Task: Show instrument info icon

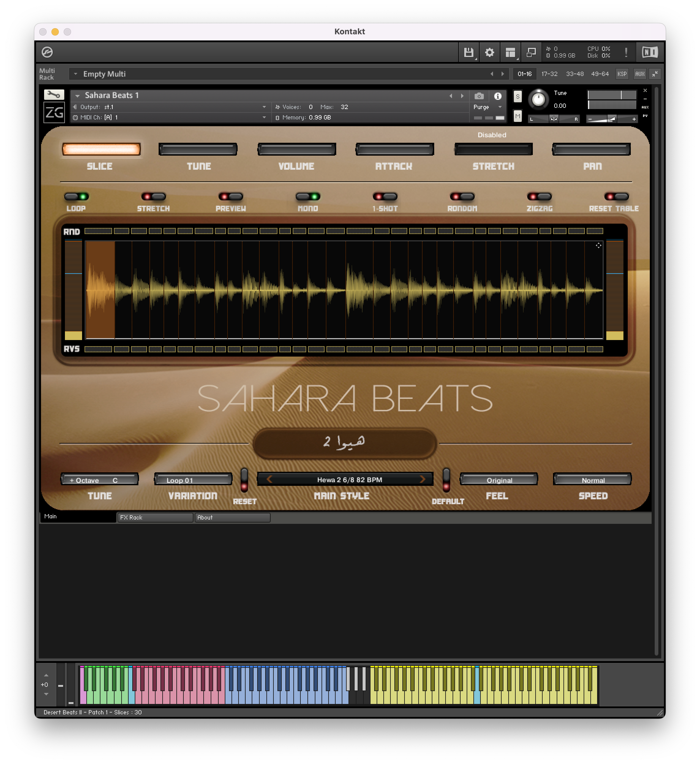Action: 498,96
